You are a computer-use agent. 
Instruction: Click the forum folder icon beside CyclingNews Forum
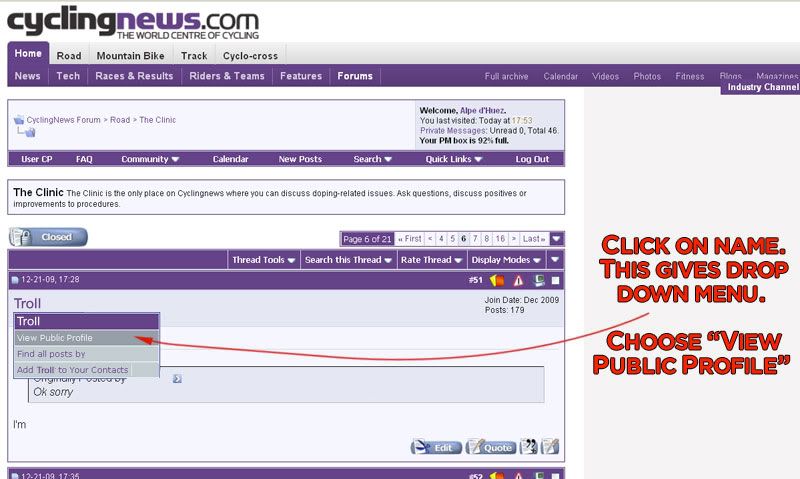pyautogui.click(x=19, y=120)
